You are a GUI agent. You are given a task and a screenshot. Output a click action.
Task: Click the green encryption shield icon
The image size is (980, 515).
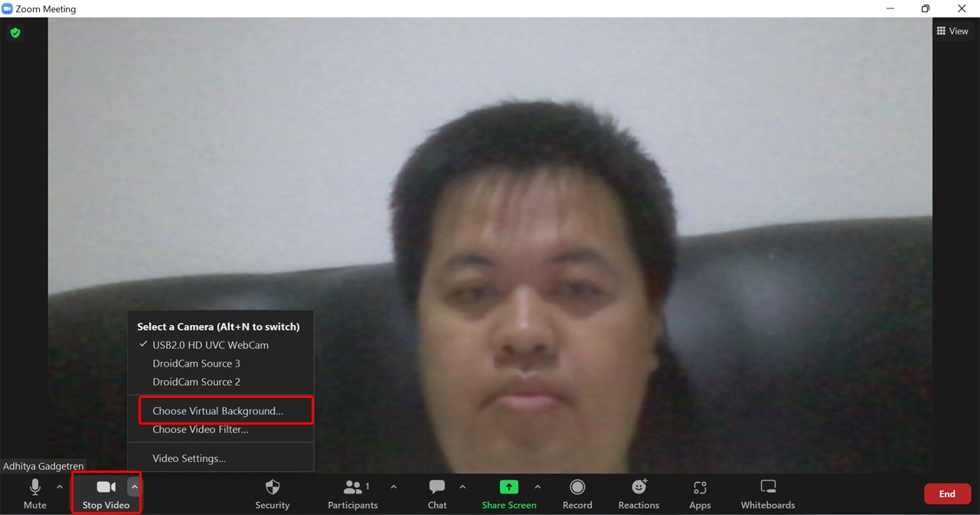(x=15, y=33)
